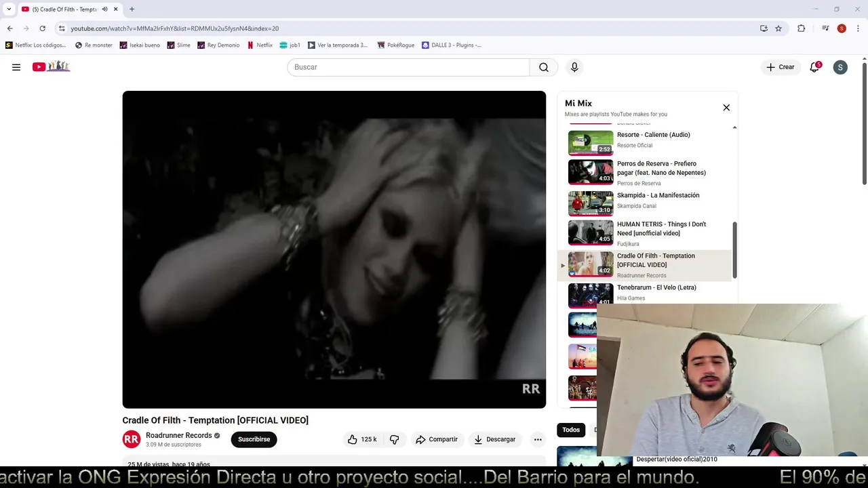Select the Todos filter chip
Screen dimensions: 868x488
click(571, 430)
